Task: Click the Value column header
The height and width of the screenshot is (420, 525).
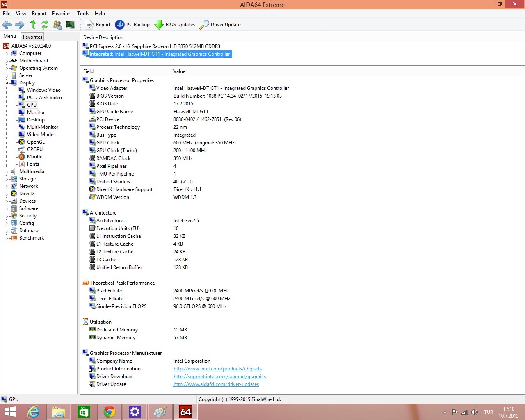Action: (x=243, y=71)
